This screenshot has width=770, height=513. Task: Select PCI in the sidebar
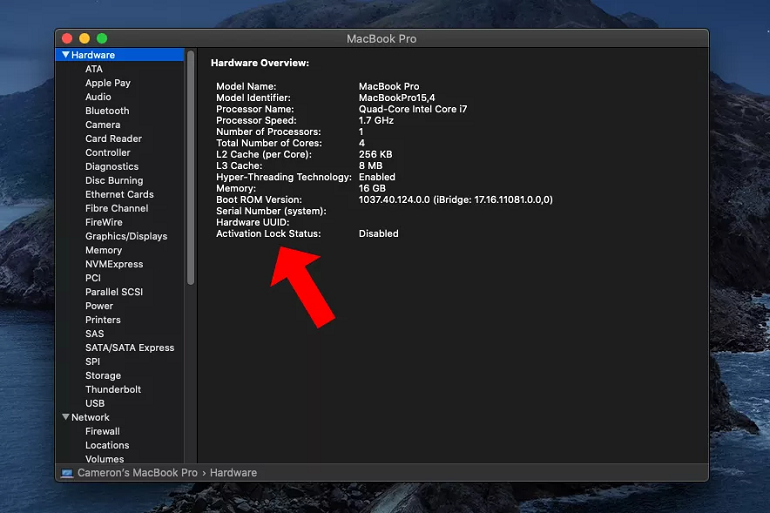(x=93, y=278)
